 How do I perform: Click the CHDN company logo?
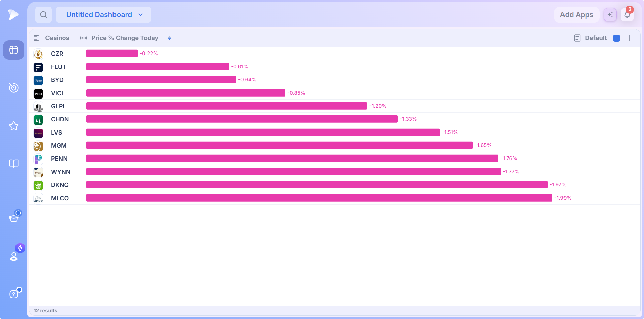tap(38, 119)
